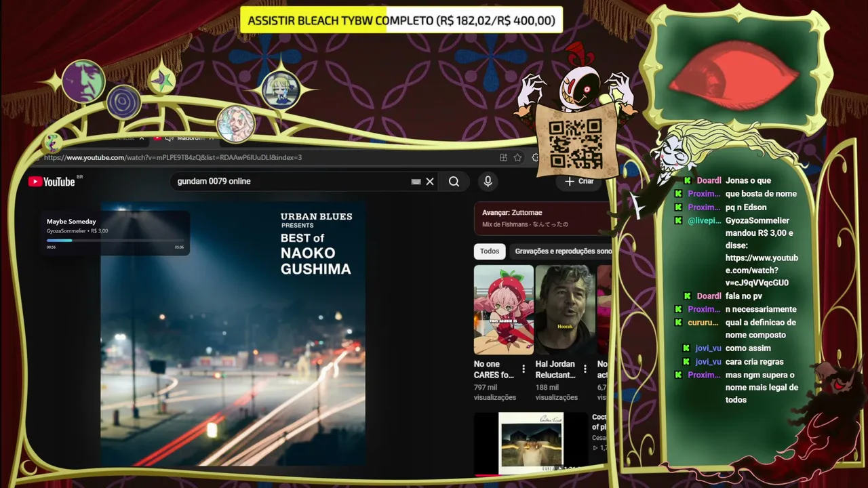868x488 pixels.
Task: Click the Criar create button
Action: click(579, 181)
